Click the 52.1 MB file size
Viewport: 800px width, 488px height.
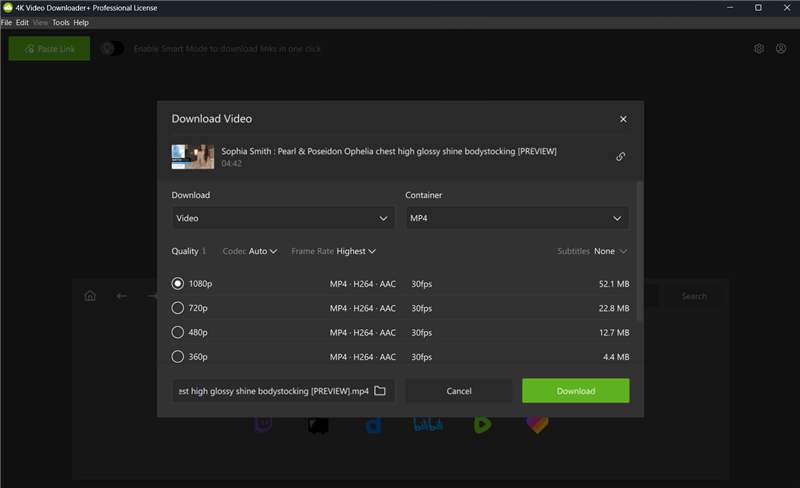[614, 284]
